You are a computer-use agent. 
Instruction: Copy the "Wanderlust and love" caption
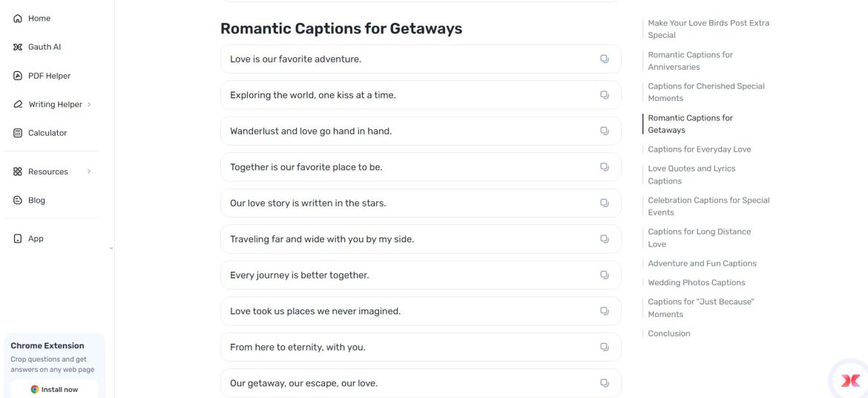pyautogui.click(x=605, y=131)
